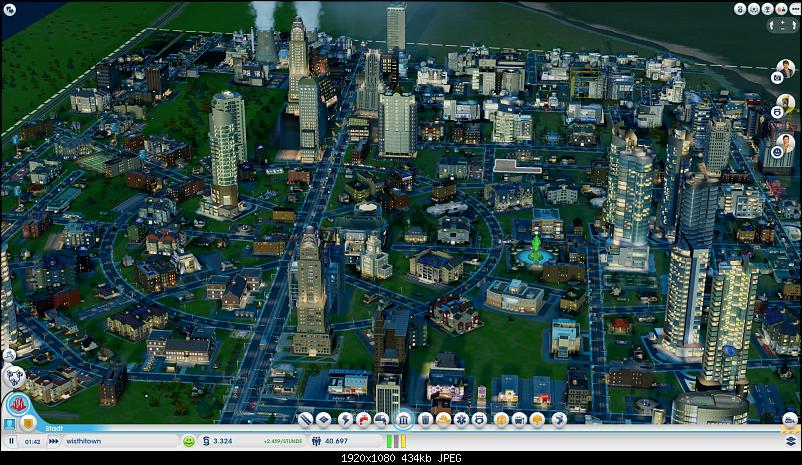Screen dimensions: 802x465
Task: Open the top-left main menu button
Action: pos(10,9)
